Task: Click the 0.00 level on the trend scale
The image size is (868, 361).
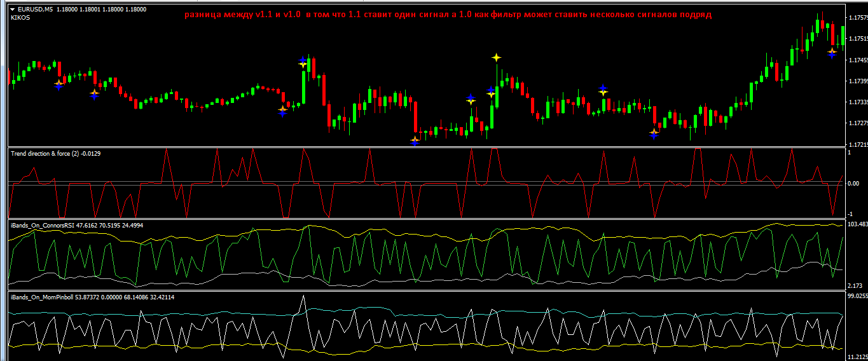Action: [855, 184]
